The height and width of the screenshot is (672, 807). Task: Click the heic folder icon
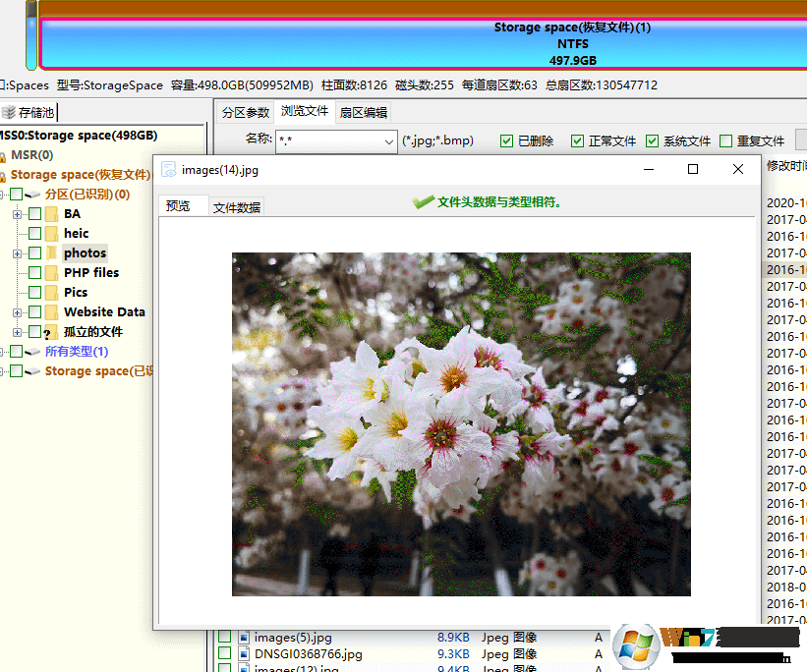click(x=51, y=233)
